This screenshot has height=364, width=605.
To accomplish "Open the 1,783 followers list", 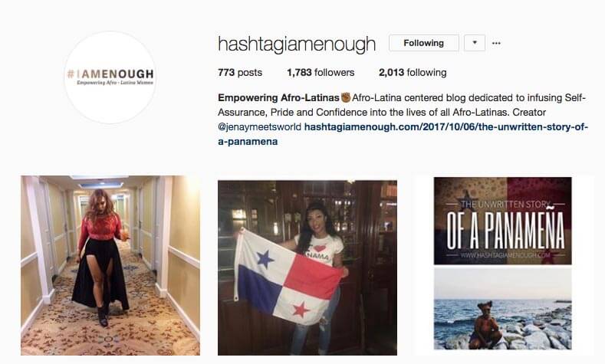I will pyautogui.click(x=321, y=73).
